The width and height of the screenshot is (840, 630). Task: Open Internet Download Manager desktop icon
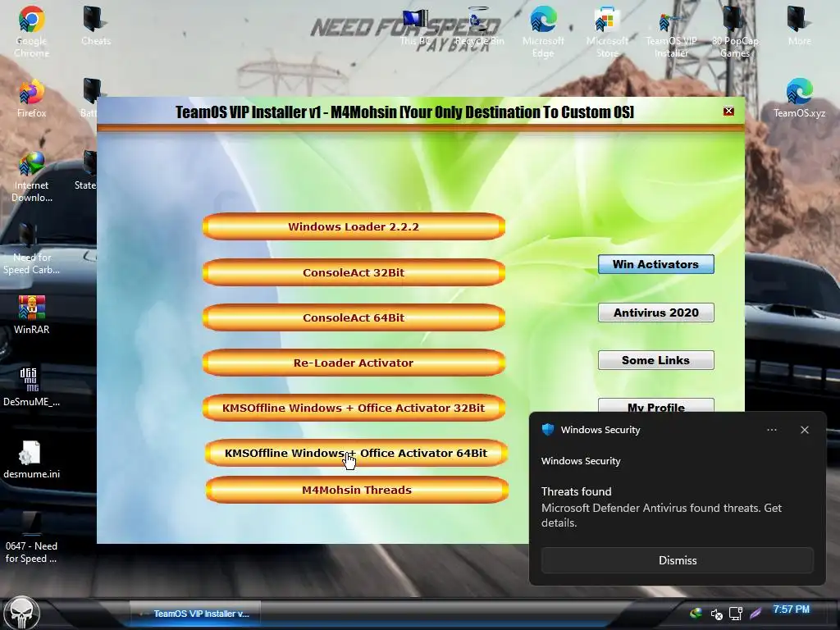point(32,177)
